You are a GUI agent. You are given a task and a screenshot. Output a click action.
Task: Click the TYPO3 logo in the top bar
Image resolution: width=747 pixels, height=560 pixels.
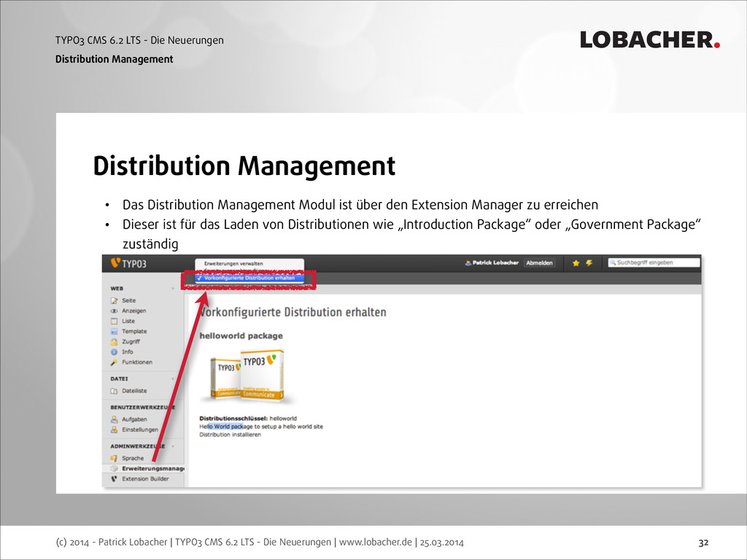[128, 263]
